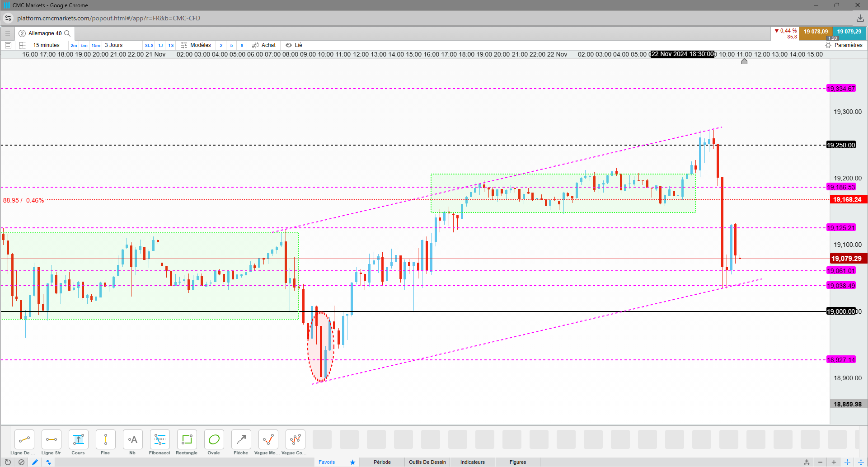The width and height of the screenshot is (868, 467).
Task: Click the buy price 19 079,29 button
Action: click(849, 33)
